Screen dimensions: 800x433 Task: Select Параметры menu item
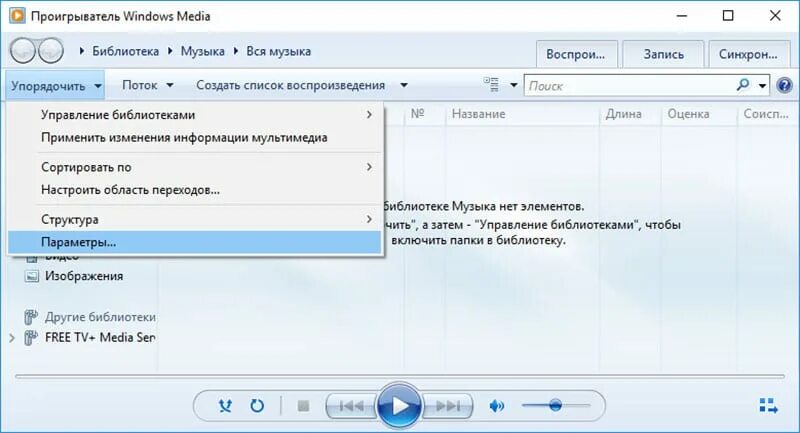194,242
